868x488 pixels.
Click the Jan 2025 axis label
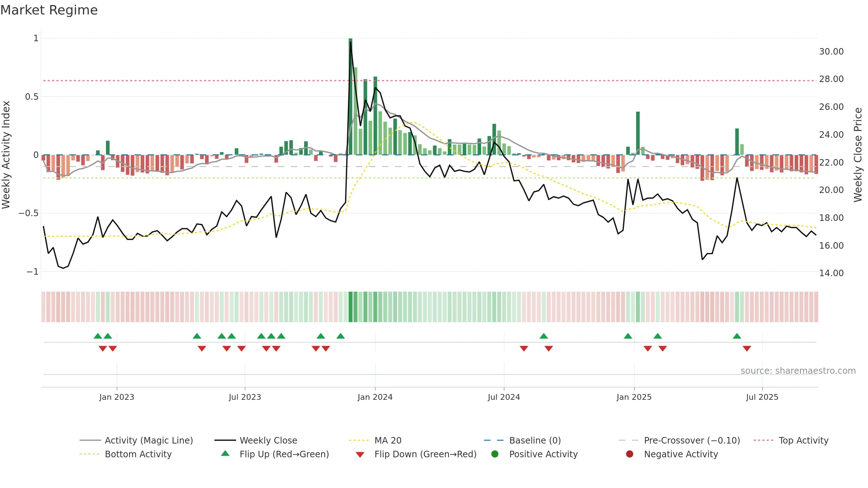click(x=634, y=397)
